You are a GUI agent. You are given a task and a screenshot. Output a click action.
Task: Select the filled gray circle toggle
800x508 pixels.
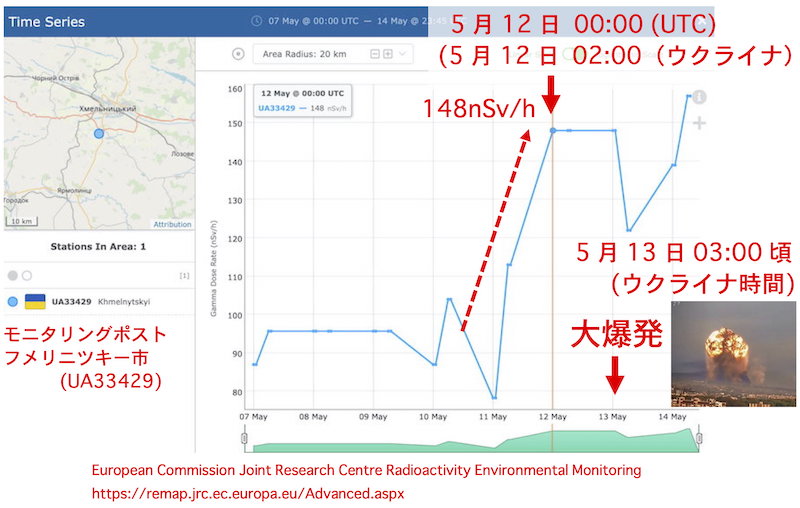(13, 275)
